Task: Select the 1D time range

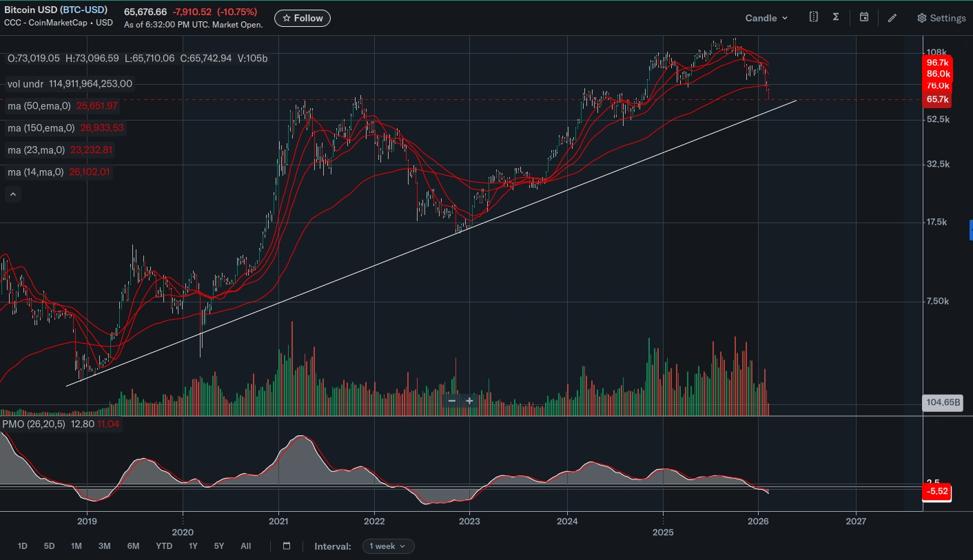Action: (x=23, y=546)
